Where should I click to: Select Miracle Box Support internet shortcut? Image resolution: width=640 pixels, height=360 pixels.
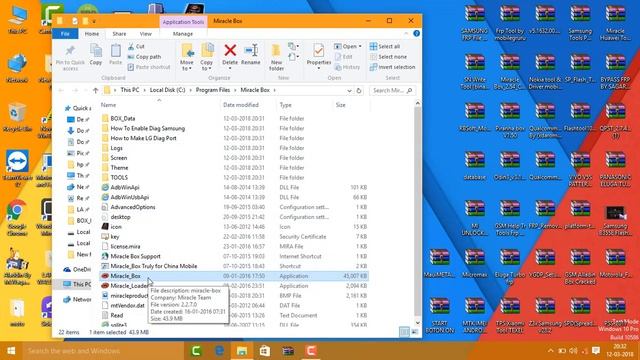(136, 256)
